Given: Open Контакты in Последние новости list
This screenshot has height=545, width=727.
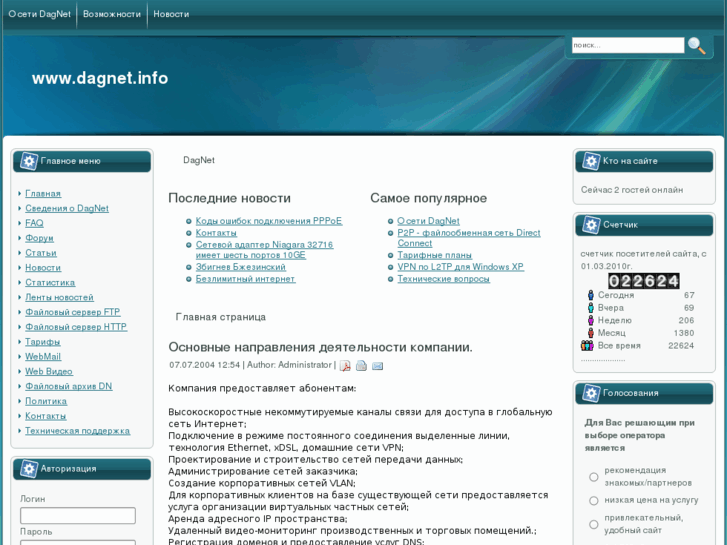Looking at the screenshot, I should (x=216, y=233).
